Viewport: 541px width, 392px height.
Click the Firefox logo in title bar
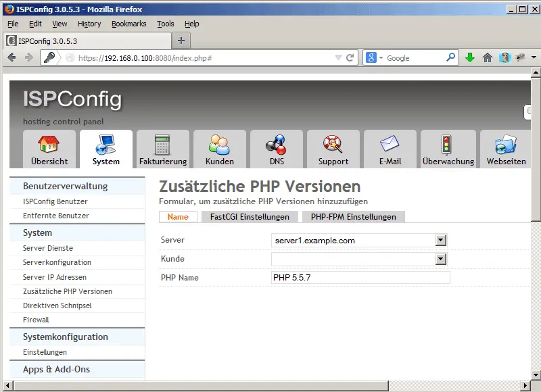coord(9,9)
